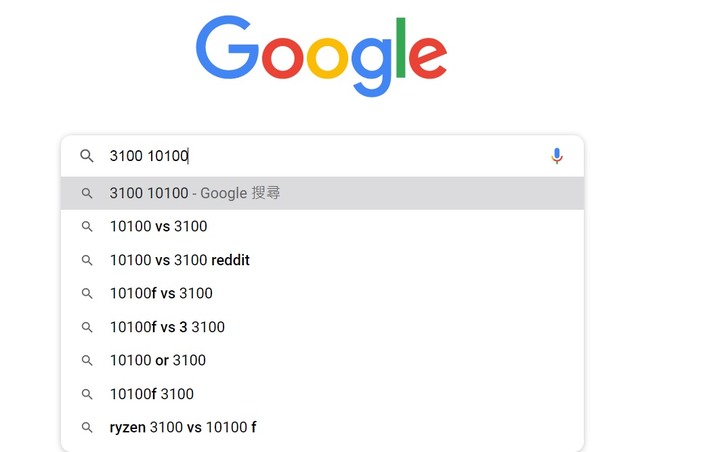The height and width of the screenshot is (452, 720).
Task: Click magnifier icon beside 'ryzen 3100 vs 10100 f'
Action: coord(87,428)
